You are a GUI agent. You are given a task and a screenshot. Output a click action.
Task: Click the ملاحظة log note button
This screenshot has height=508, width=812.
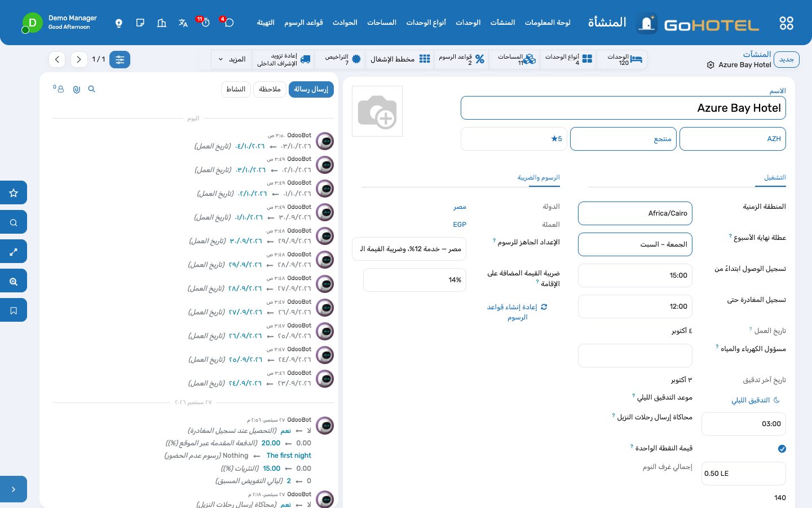click(x=270, y=89)
